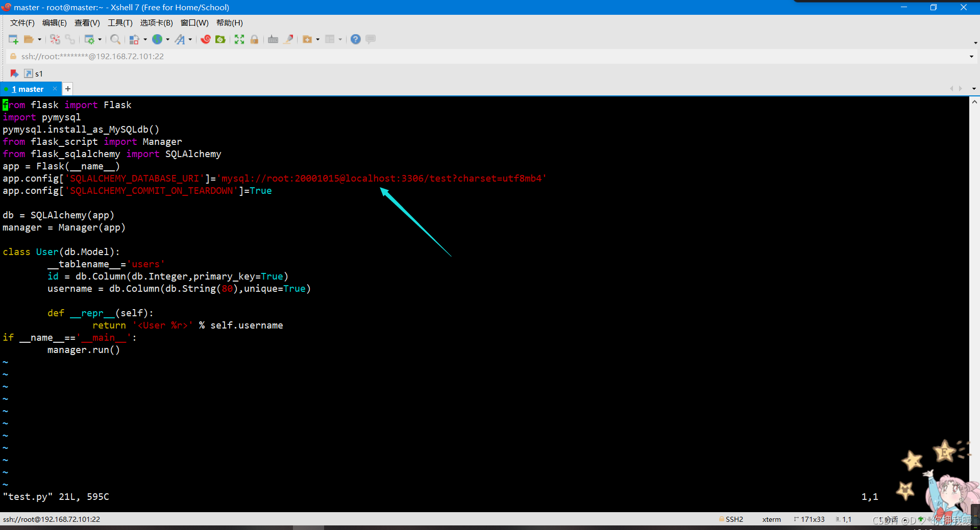Add a new tab with the plus button

[67, 89]
